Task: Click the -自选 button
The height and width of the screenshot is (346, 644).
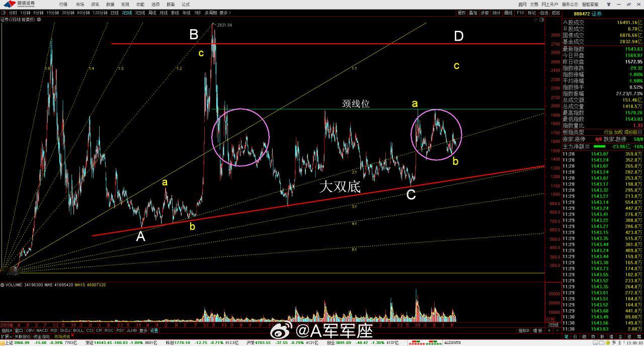Action: tap(543, 13)
